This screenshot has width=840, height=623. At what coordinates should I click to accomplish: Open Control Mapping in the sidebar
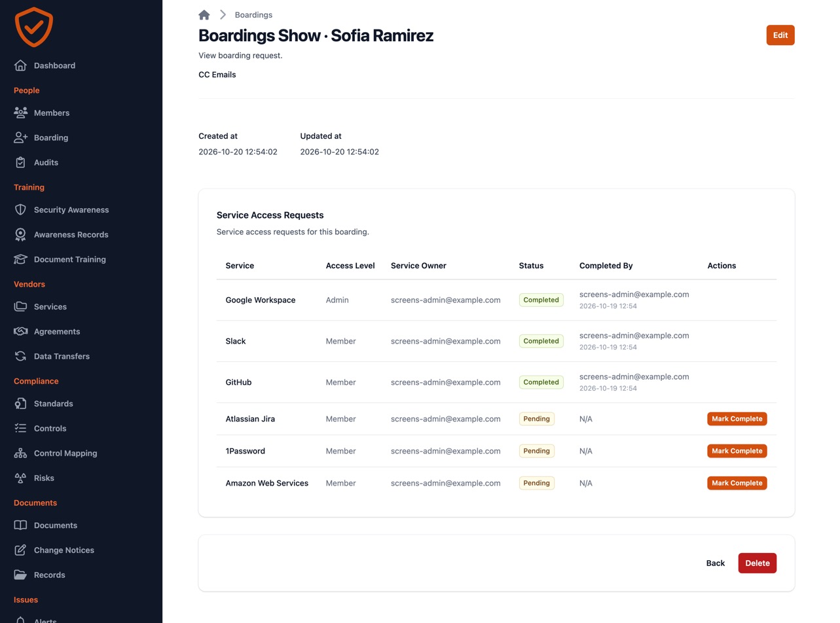pyautogui.click(x=65, y=453)
